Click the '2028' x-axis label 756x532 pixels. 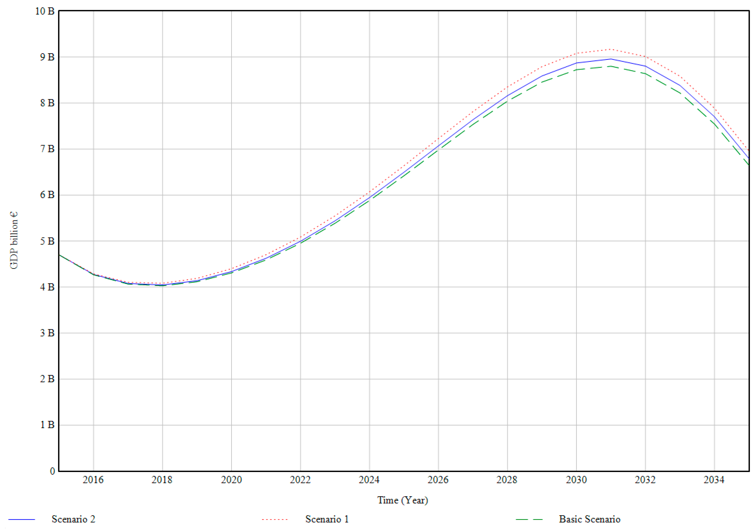click(x=507, y=480)
